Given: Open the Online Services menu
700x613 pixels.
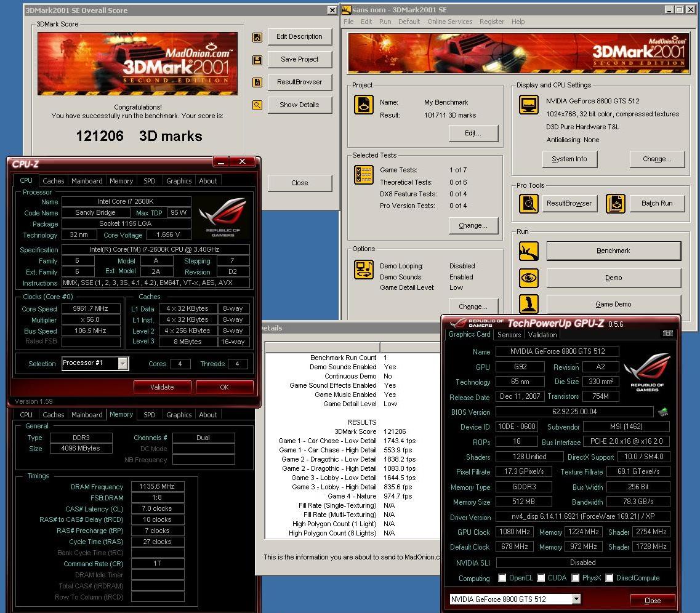Looking at the screenshot, I should click(x=449, y=22).
